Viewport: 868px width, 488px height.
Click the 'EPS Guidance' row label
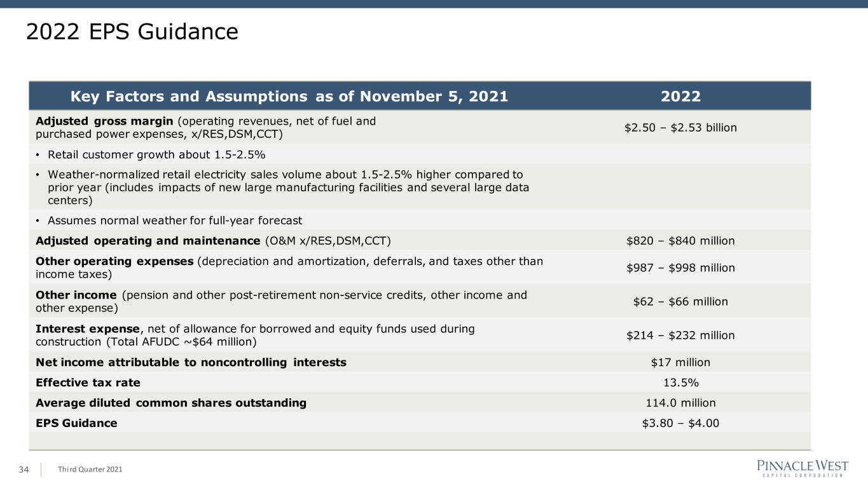(77, 423)
